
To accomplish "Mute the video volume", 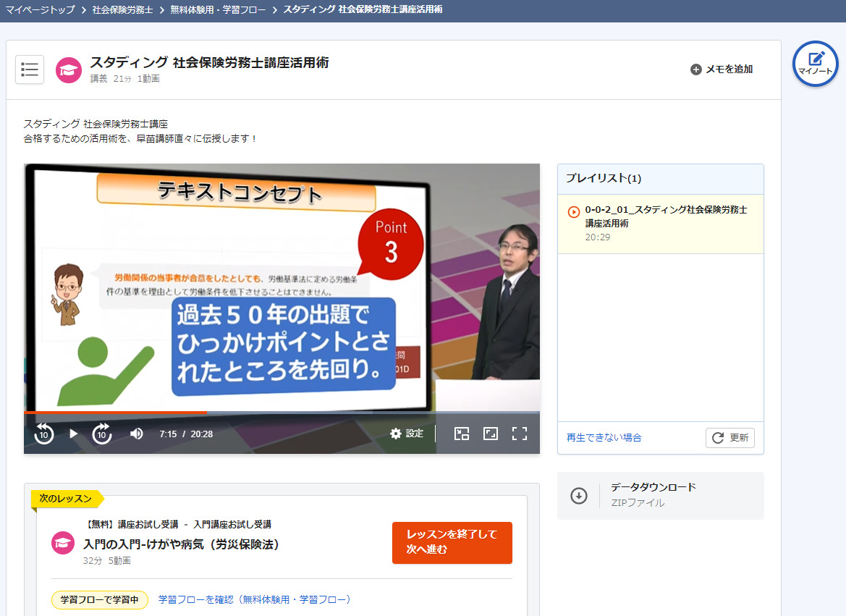I will tap(137, 434).
